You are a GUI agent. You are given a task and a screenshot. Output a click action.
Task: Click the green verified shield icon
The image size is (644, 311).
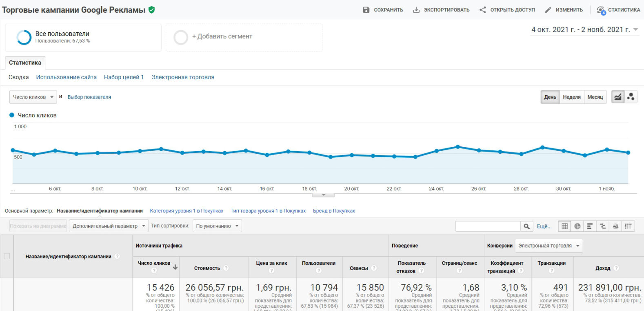(x=152, y=10)
